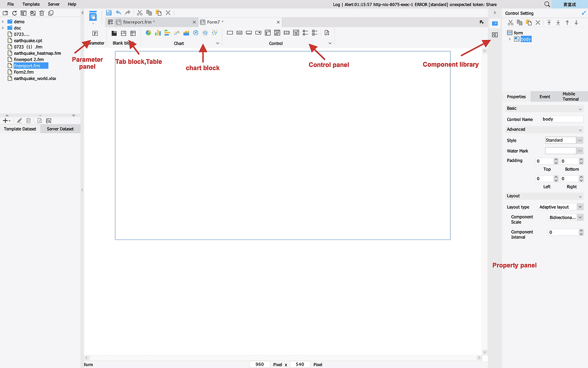The image size is (588, 368).
Task: Open the File menu
Action: pos(11,4)
